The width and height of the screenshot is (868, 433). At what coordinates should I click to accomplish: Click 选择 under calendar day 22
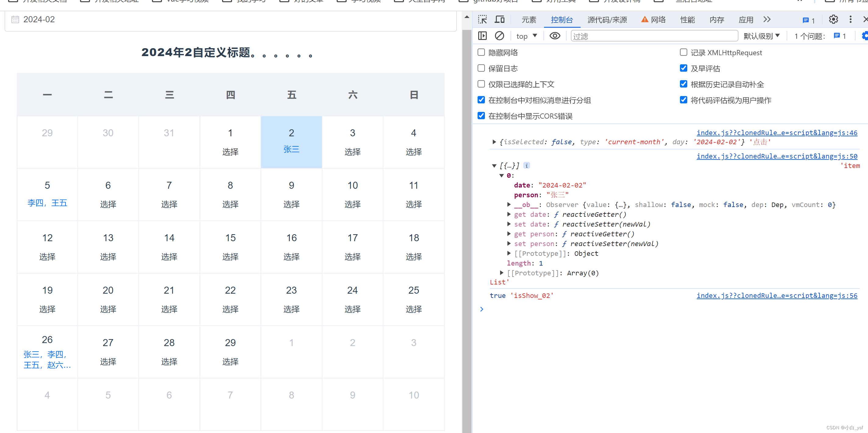[230, 309]
